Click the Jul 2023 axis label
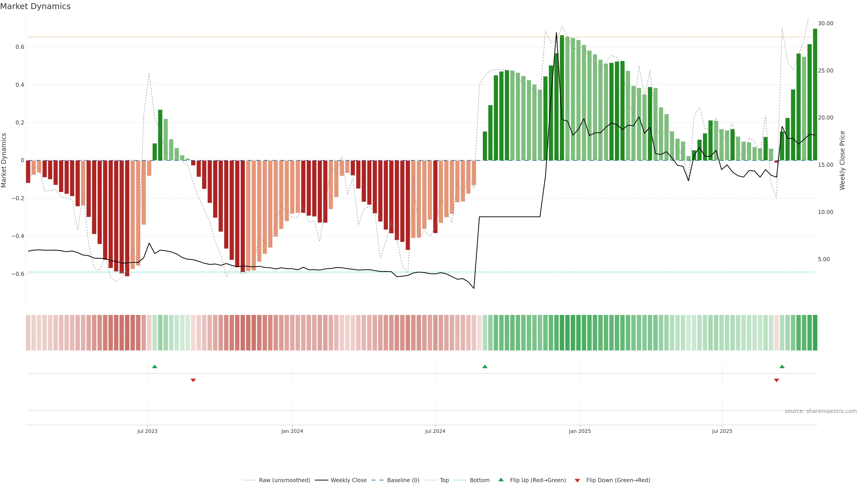The width and height of the screenshot is (868, 488). pos(147,431)
